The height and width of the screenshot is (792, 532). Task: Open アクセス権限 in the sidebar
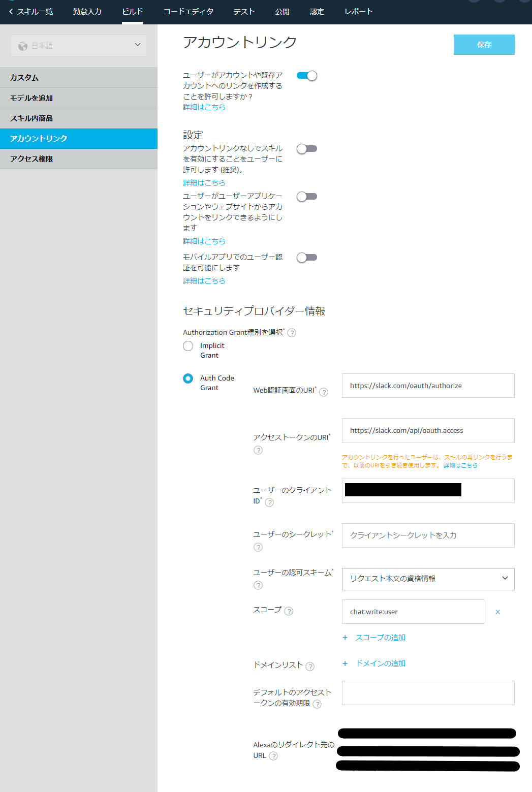[x=79, y=159]
